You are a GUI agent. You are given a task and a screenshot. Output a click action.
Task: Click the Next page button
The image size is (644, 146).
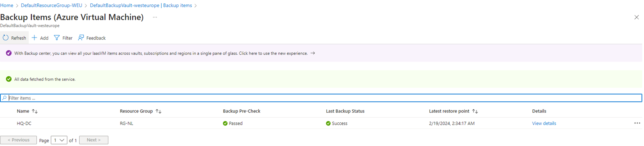pyautogui.click(x=94, y=140)
